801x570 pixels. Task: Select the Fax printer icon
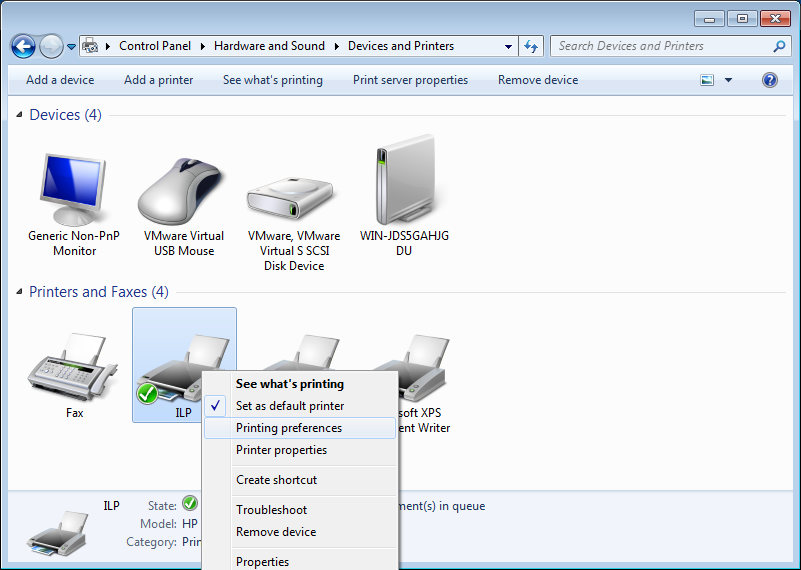[x=75, y=370]
